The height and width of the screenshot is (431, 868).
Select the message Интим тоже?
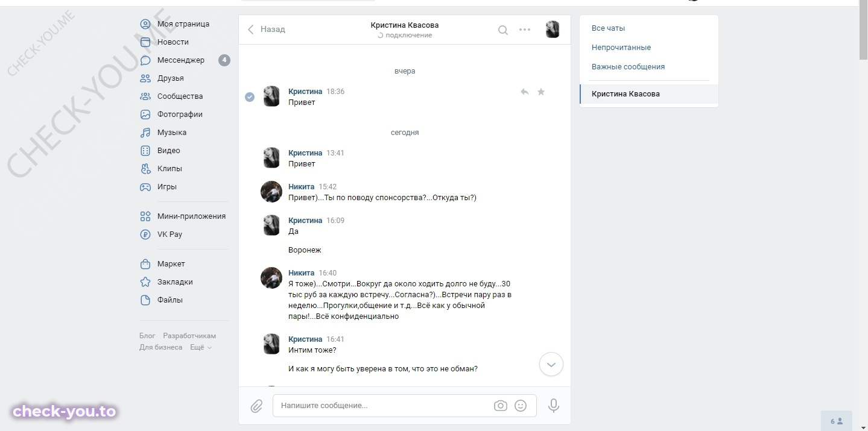tap(312, 350)
